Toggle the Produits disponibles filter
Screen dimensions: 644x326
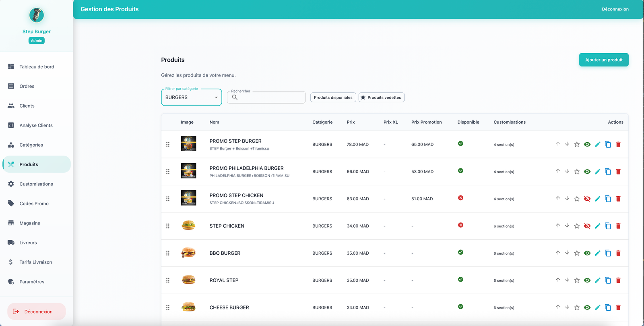[x=333, y=98]
